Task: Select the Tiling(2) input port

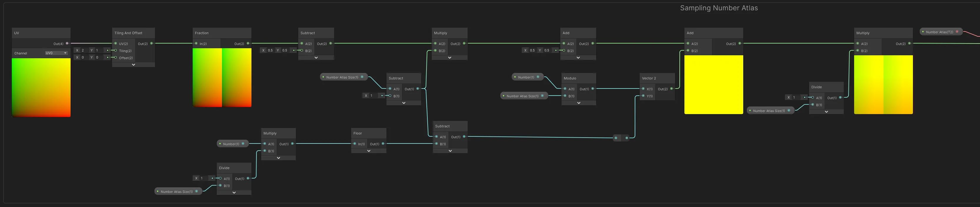Action: [116, 51]
